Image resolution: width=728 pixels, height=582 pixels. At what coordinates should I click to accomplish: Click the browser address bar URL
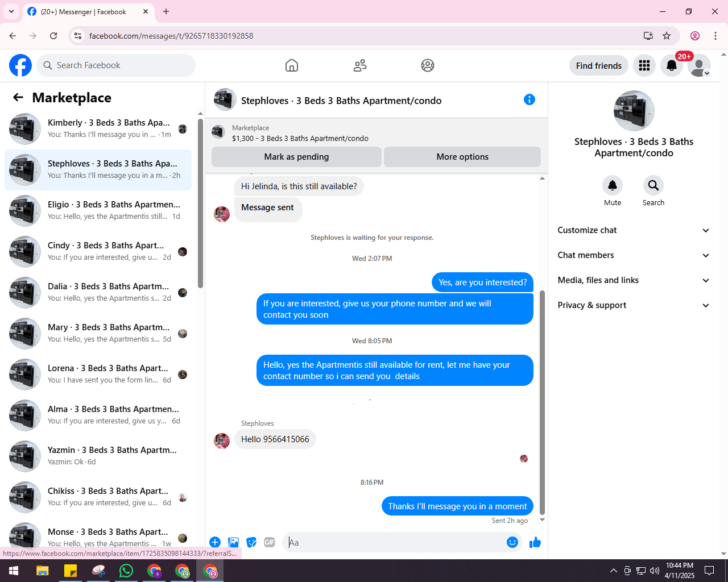click(171, 36)
